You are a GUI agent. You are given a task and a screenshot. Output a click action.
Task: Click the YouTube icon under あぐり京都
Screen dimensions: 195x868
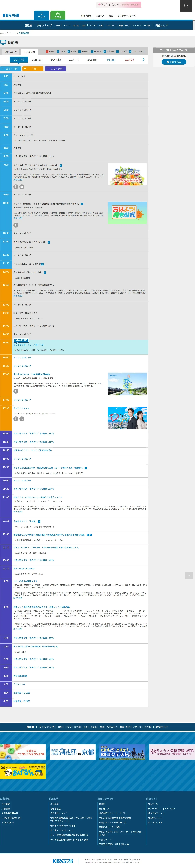[x=22, y=187]
